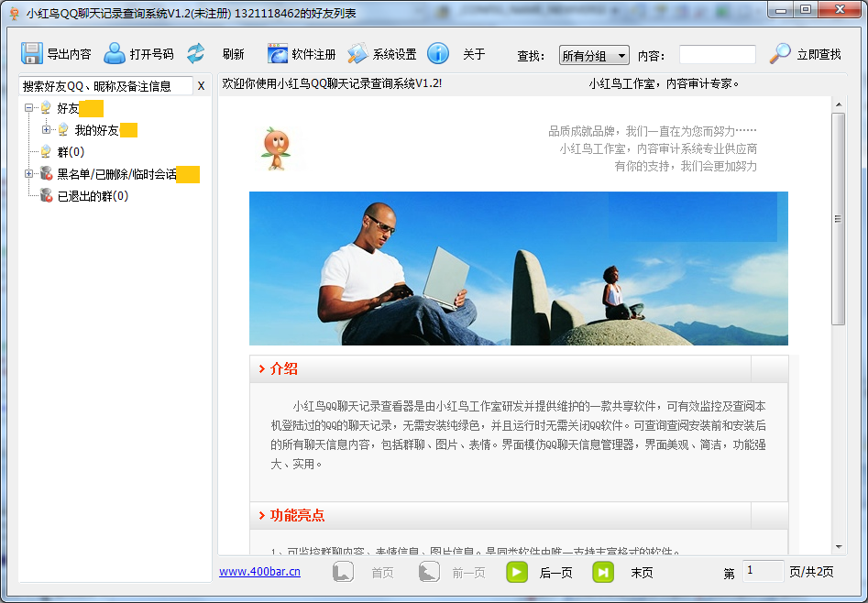
Task: Open the www.400bar.cn link
Action: click(259, 572)
